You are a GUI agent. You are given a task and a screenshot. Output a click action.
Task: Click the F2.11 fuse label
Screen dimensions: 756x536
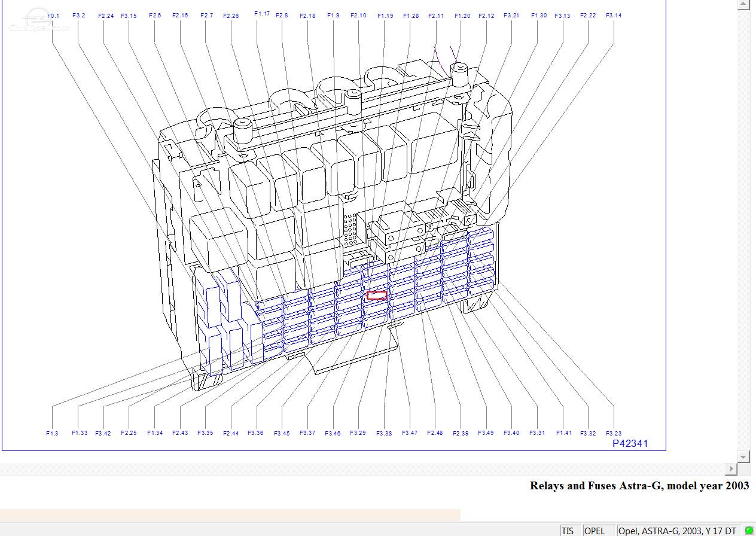tap(436, 16)
